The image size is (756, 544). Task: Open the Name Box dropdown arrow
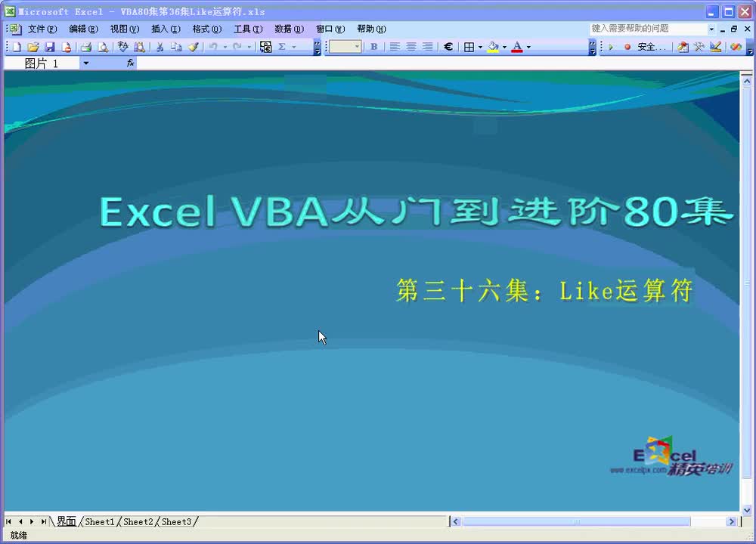tap(86, 63)
